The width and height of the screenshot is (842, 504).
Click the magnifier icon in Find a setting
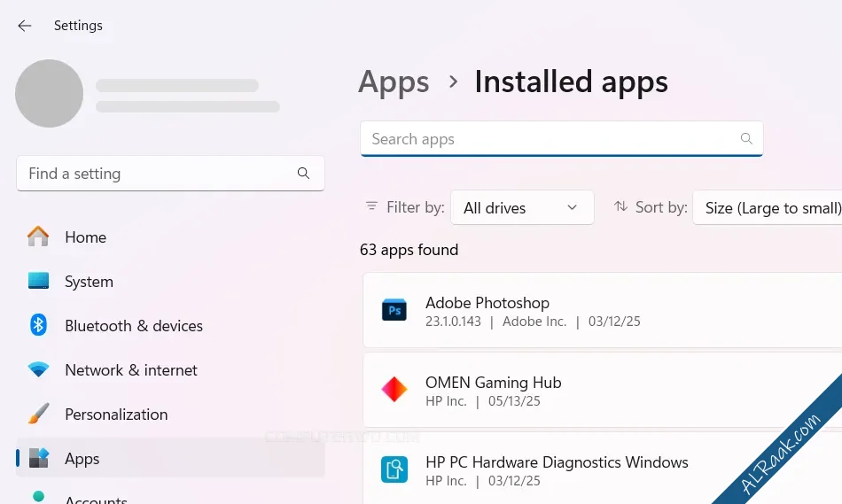[303, 174]
